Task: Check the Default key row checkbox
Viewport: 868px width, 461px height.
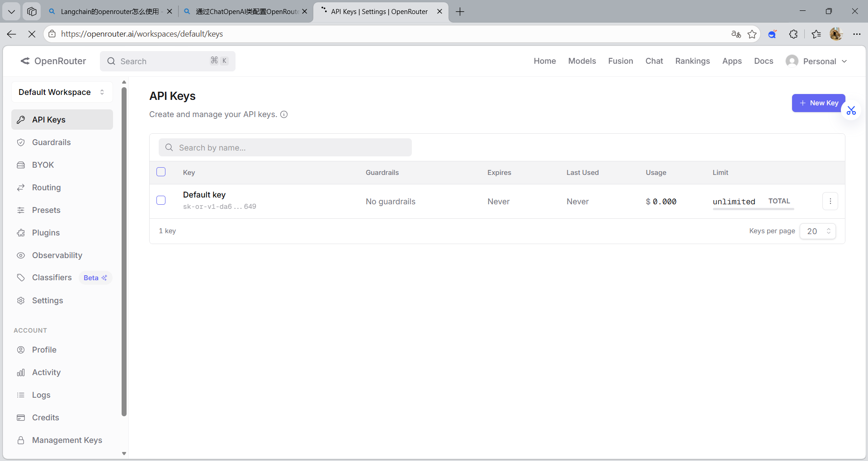Action: coord(161,200)
